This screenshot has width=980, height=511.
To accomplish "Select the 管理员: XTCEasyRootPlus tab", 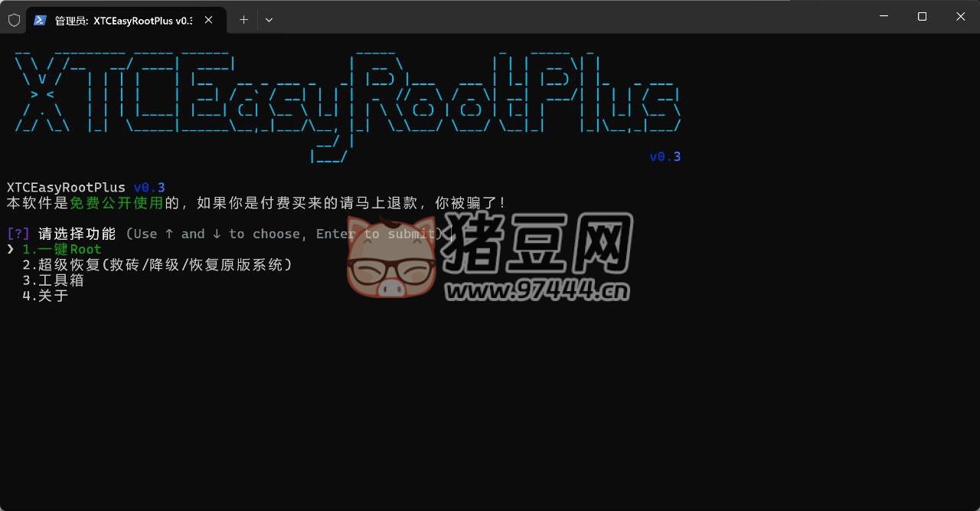I will pyautogui.click(x=122, y=20).
